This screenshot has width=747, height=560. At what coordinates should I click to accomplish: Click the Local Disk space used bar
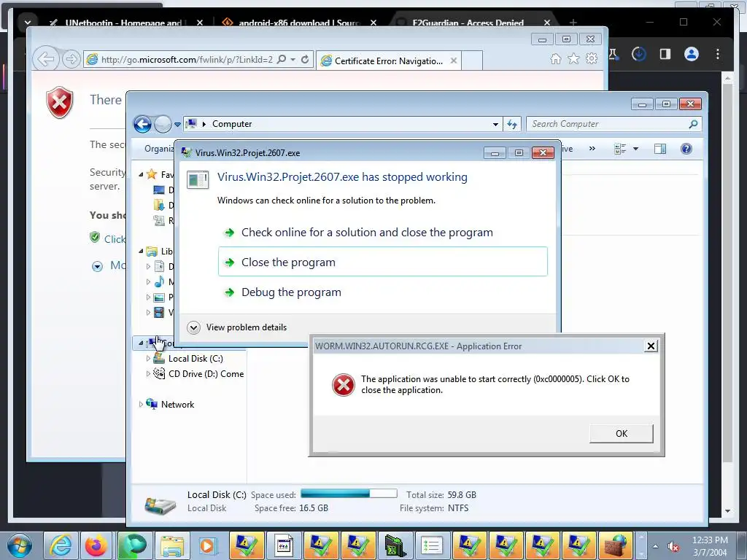[x=349, y=494]
